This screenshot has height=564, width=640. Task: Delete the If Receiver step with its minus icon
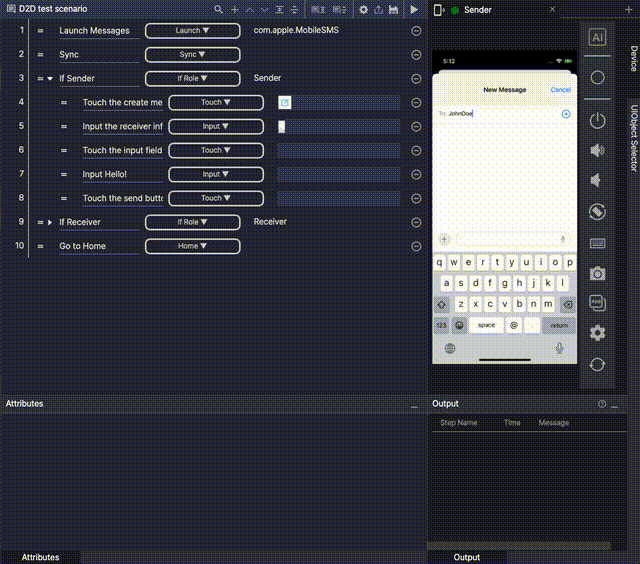point(416,222)
